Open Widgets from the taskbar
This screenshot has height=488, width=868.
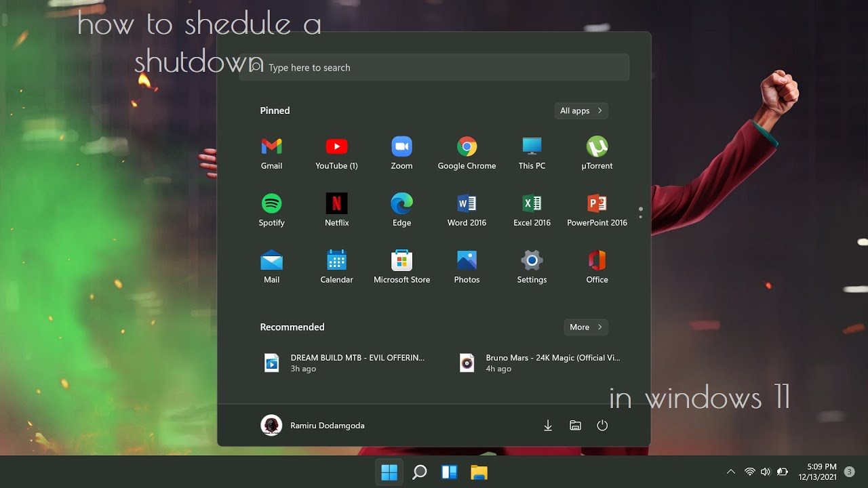click(449, 472)
